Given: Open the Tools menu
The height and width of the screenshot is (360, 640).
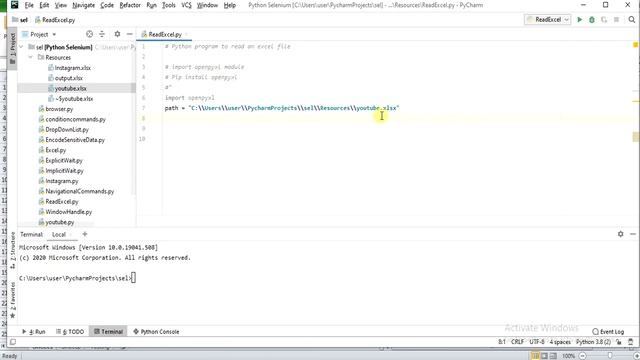Looking at the screenshot, I should [x=169, y=5].
